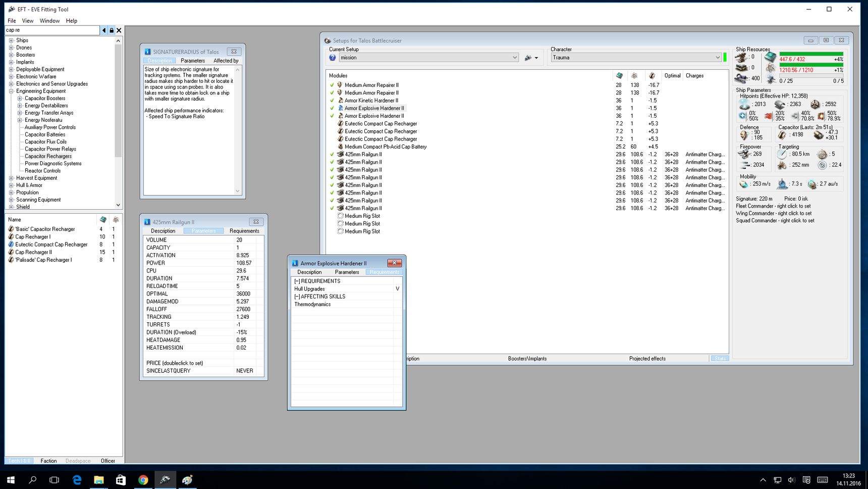Image resolution: width=868 pixels, height=489 pixels.
Task: Click the CPU column header icon in Modules list
Action: click(619, 76)
